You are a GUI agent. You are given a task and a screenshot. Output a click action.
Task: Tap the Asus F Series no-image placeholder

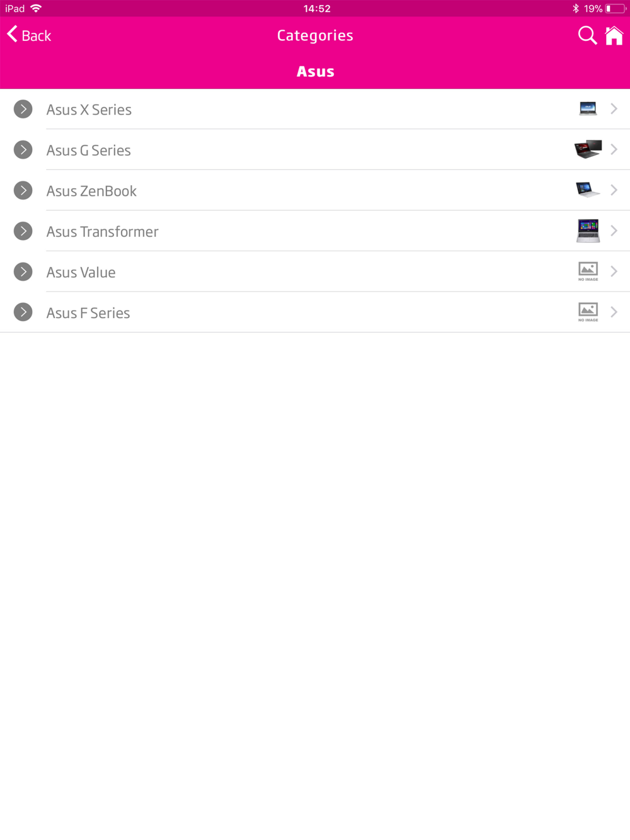[x=588, y=312]
